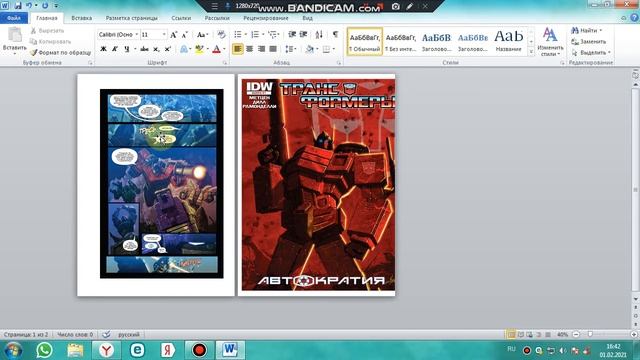
Task: Switch to the Вставка tab
Action: tap(82, 18)
